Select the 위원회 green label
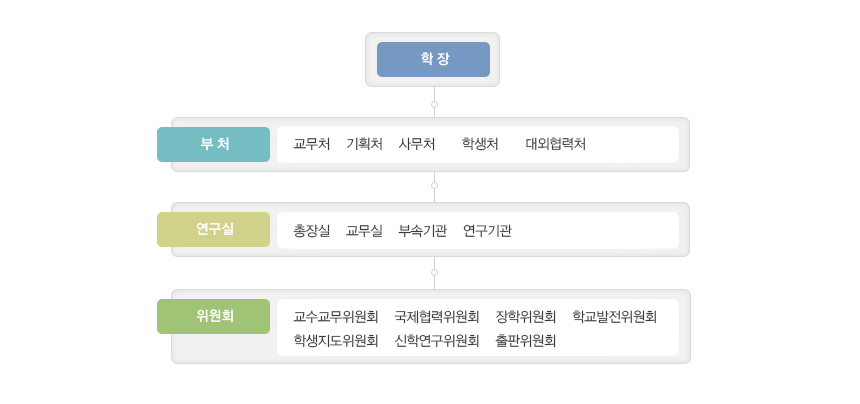860x404 pixels. tap(213, 316)
